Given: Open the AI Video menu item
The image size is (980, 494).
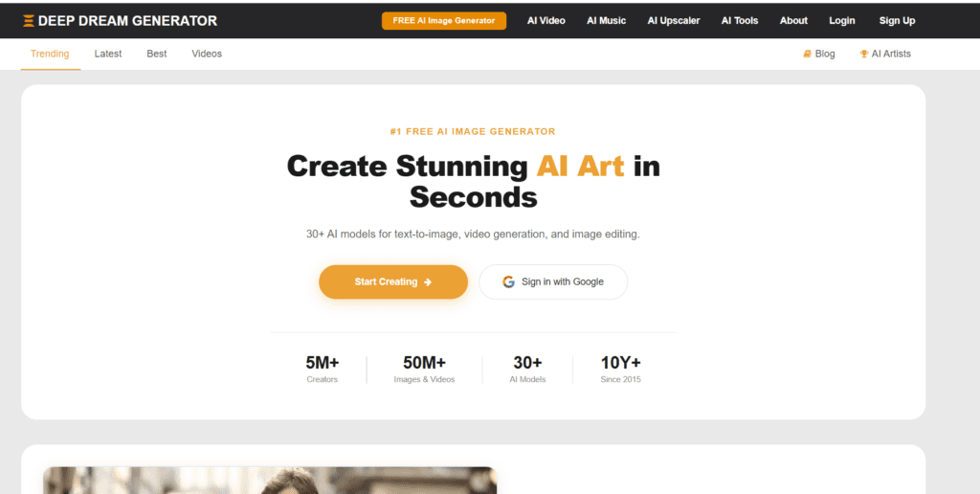Looking at the screenshot, I should [x=546, y=20].
